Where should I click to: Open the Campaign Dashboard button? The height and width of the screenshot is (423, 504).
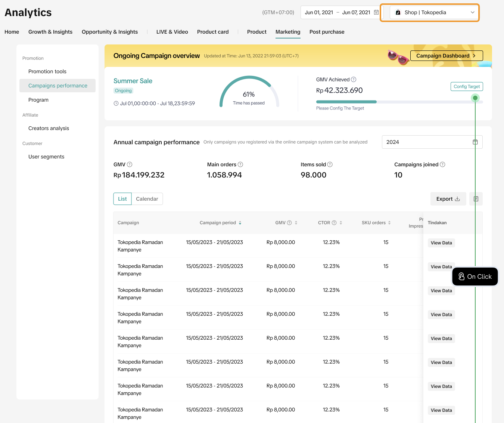[x=446, y=56]
